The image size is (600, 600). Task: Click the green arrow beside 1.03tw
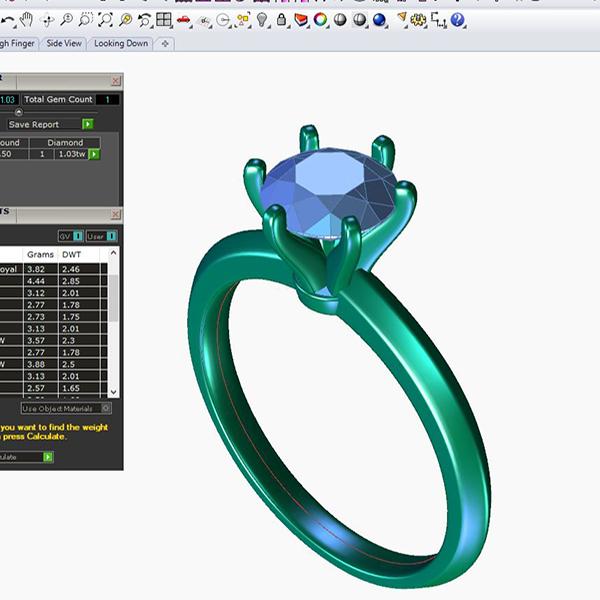(x=94, y=154)
